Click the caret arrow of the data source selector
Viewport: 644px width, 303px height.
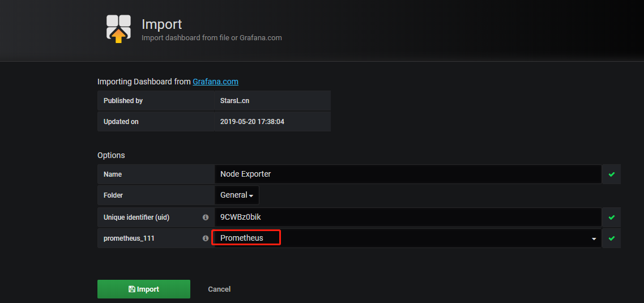[594, 239]
